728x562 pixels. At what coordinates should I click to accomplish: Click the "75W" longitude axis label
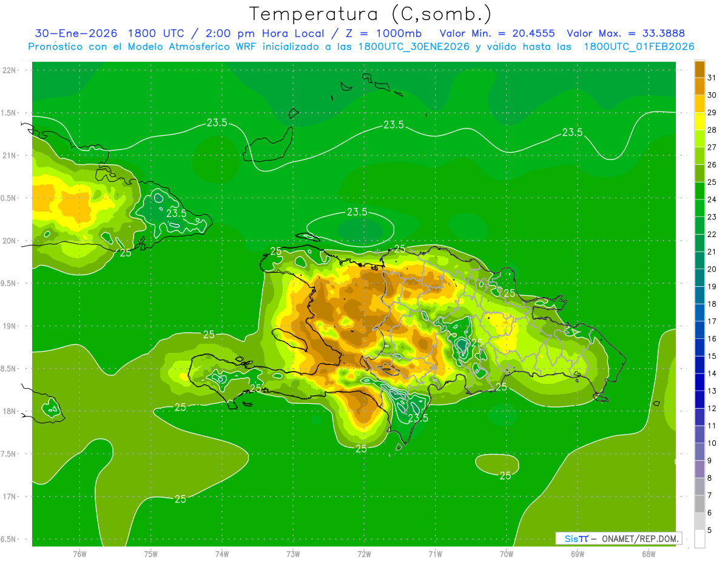[x=150, y=554]
